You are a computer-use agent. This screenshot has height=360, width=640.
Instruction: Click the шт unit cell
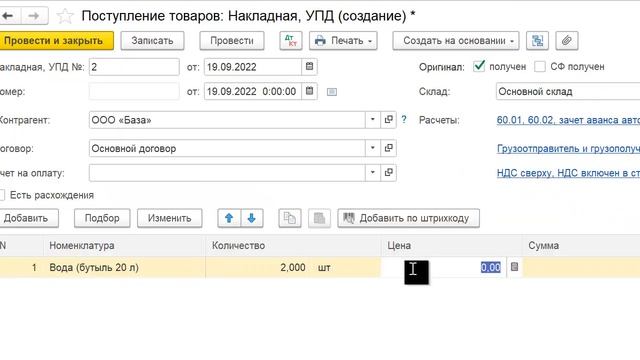324,268
